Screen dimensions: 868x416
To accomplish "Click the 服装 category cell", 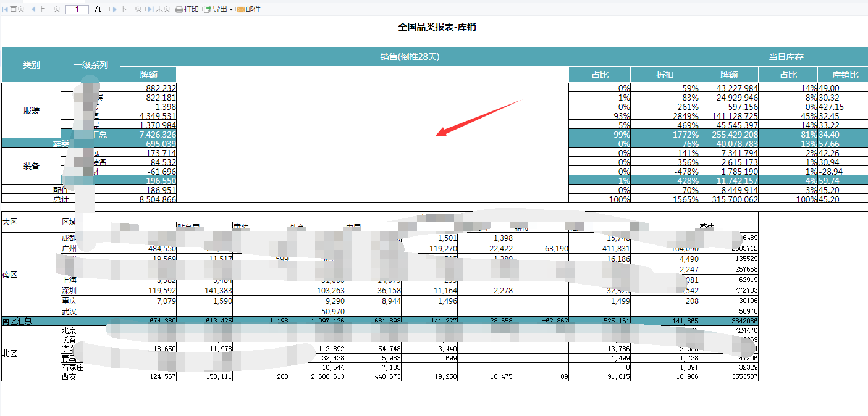I will point(32,111).
